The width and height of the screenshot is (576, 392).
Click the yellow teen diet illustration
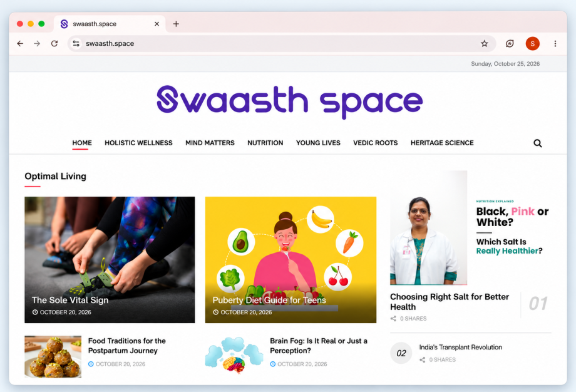(x=291, y=260)
